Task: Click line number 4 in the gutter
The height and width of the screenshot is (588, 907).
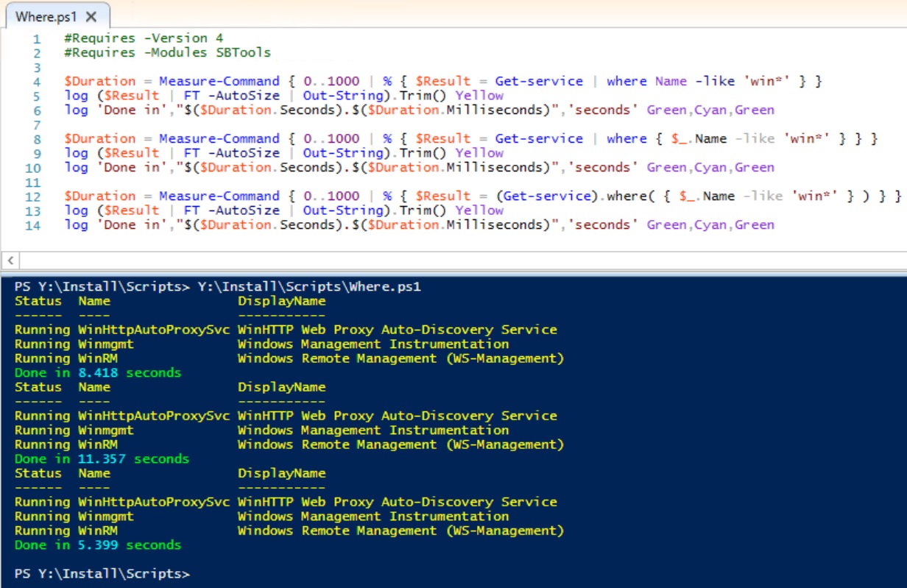Action: 37,81
